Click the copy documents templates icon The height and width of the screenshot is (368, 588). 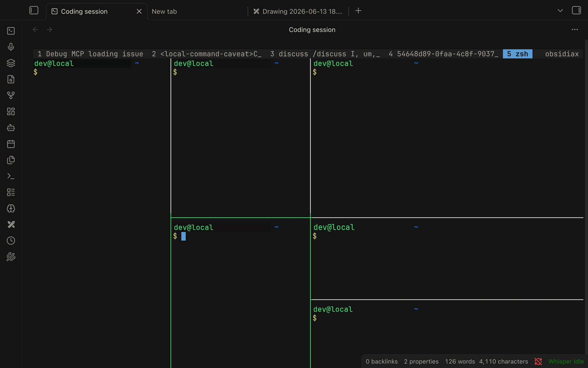click(11, 160)
